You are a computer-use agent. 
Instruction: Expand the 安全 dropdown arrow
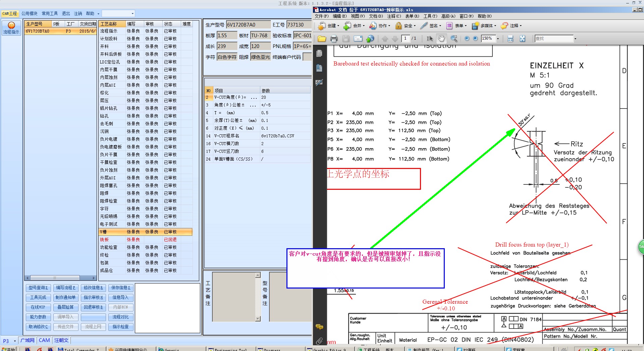pyautogui.click(x=415, y=26)
